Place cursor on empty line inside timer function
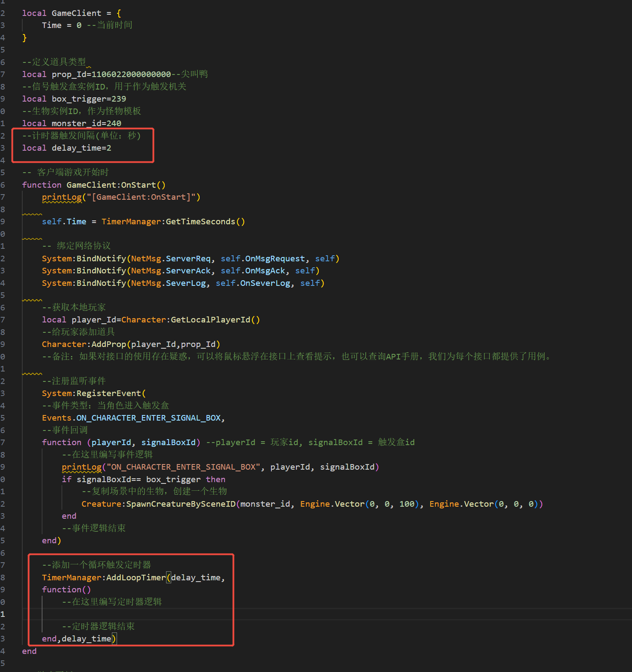 tap(129, 614)
